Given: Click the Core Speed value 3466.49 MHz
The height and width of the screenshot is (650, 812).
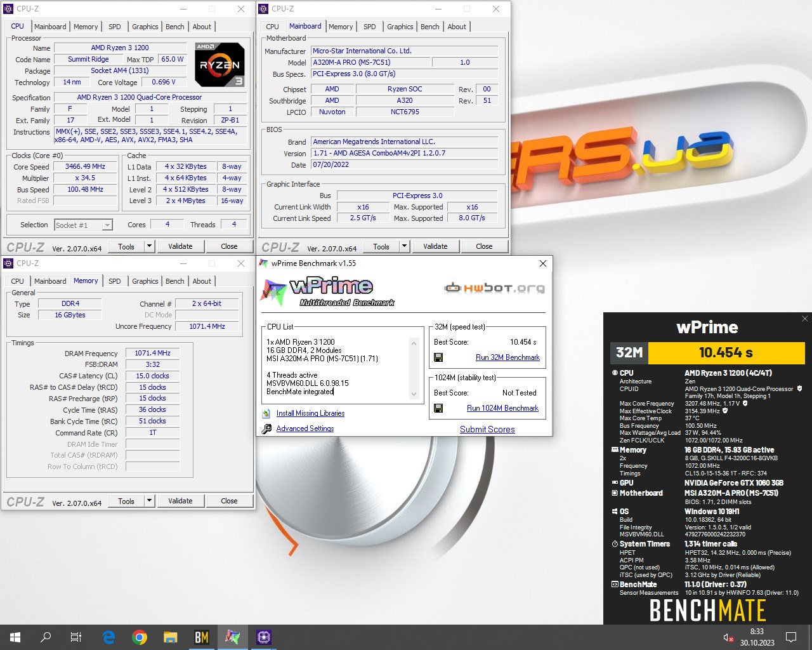Looking at the screenshot, I should [x=85, y=166].
